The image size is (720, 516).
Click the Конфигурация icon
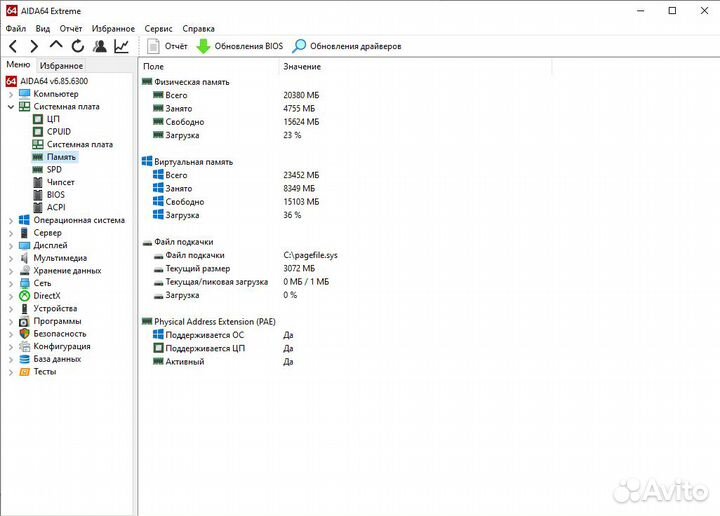click(24, 346)
